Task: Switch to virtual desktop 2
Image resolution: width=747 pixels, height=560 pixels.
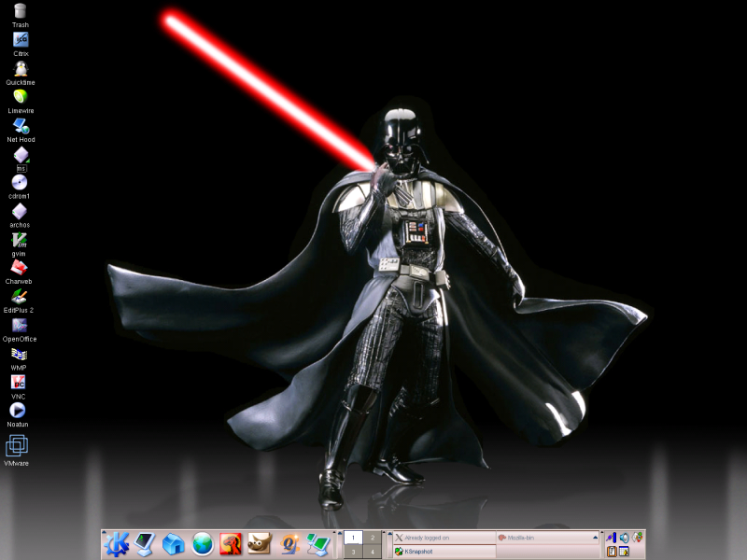Action: pos(373,538)
